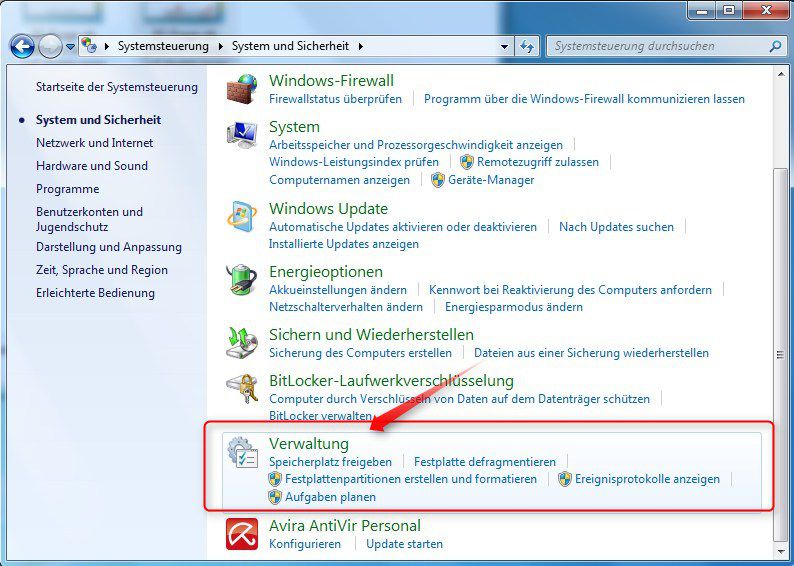Click Windows-Leistungsindex prüfen

pyautogui.click(x=353, y=162)
